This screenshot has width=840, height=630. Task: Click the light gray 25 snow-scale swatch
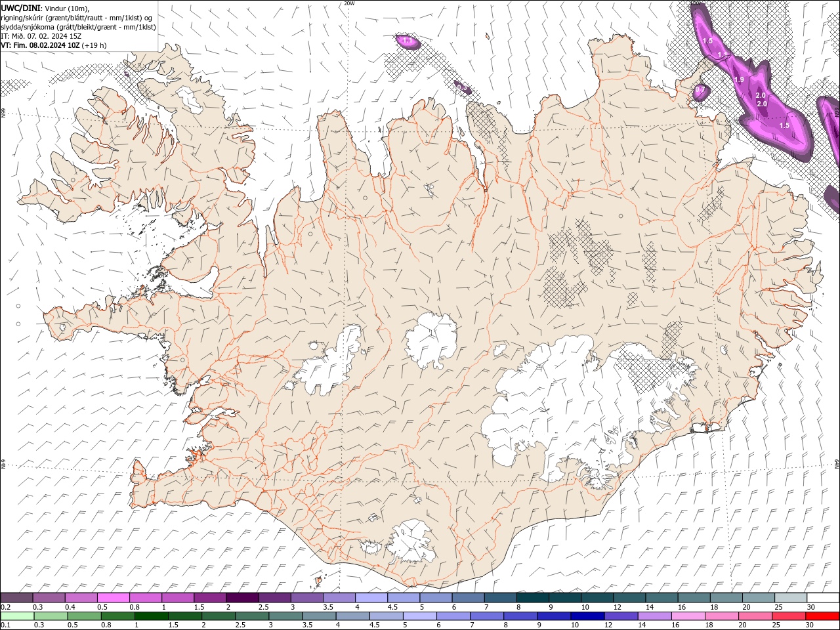point(791,598)
